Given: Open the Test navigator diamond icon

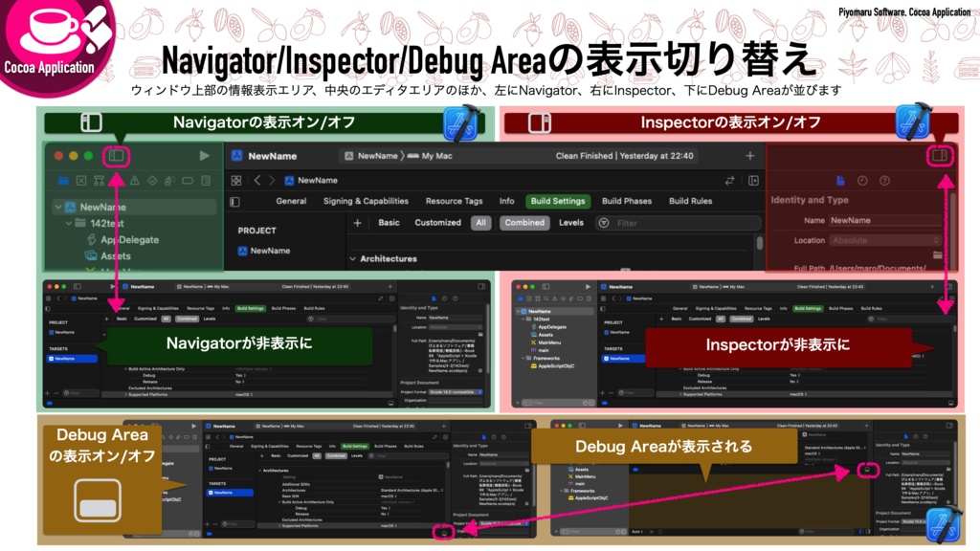Looking at the screenshot, I should pyautogui.click(x=152, y=181).
